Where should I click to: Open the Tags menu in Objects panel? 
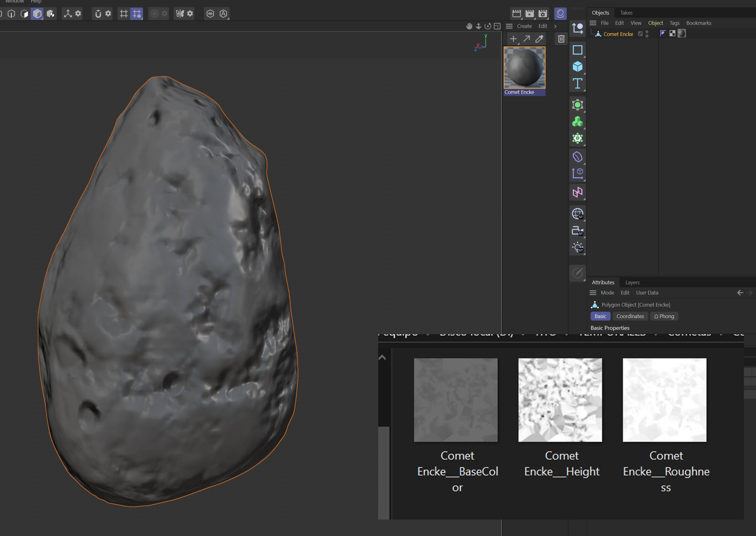tap(674, 23)
